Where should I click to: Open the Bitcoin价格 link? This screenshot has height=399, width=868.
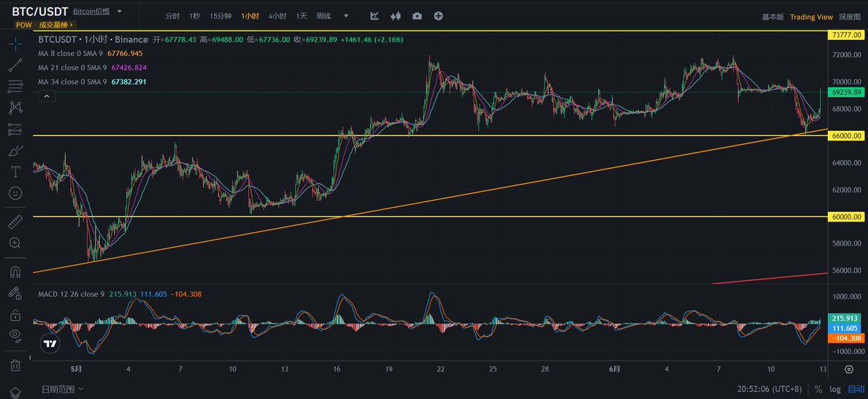pos(90,12)
